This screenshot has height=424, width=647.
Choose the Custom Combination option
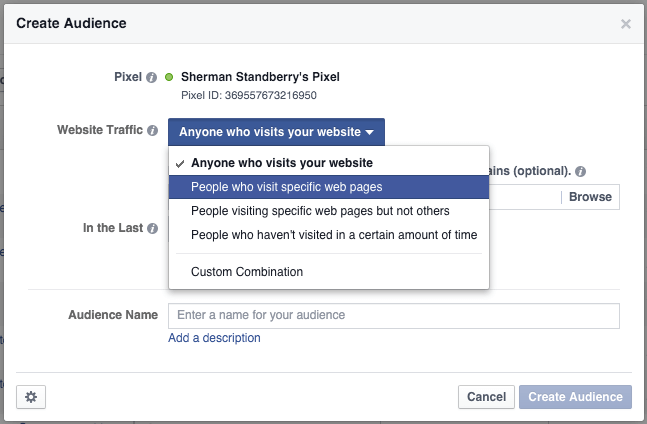(247, 272)
